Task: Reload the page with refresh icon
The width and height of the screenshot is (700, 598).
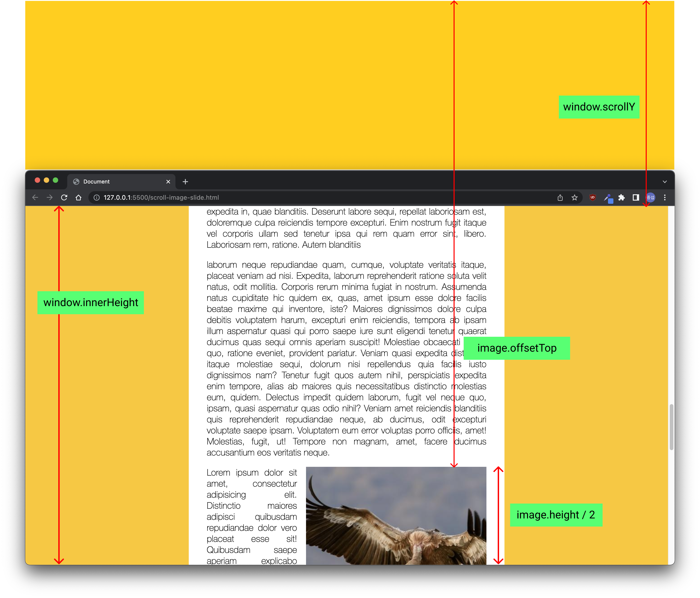Action: tap(64, 197)
